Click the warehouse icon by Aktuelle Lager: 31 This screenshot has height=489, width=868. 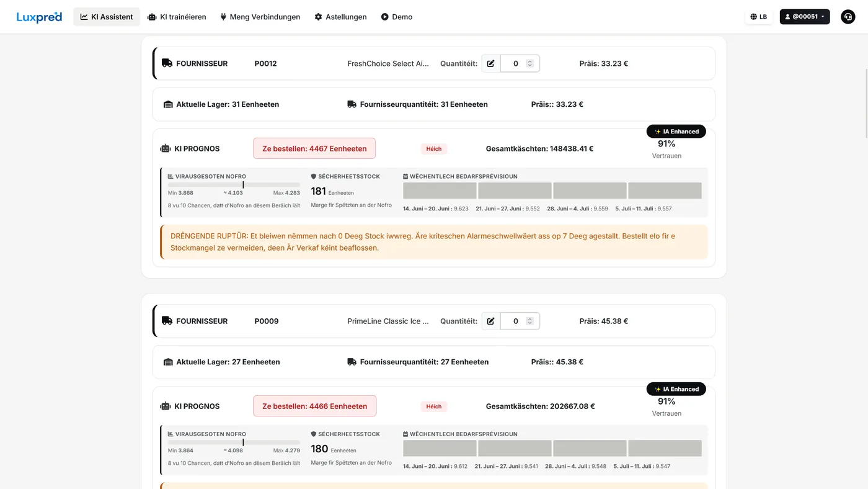(x=168, y=104)
